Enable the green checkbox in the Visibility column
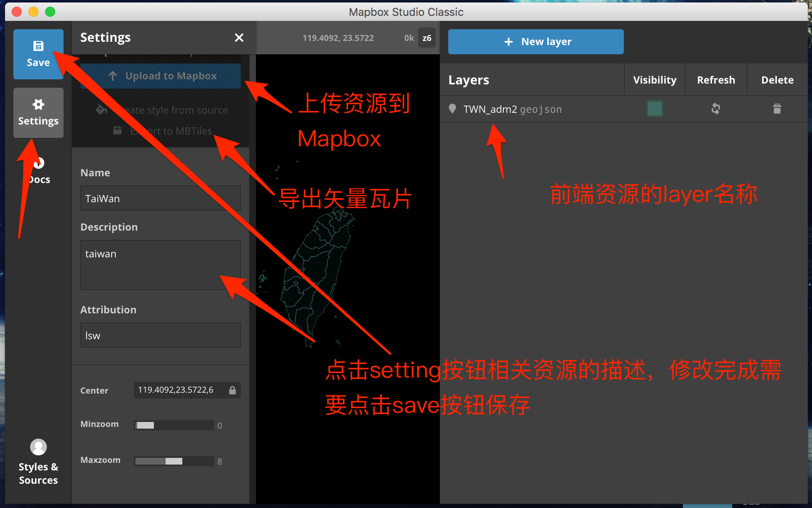Image resolution: width=812 pixels, height=508 pixels. pyautogui.click(x=655, y=109)
